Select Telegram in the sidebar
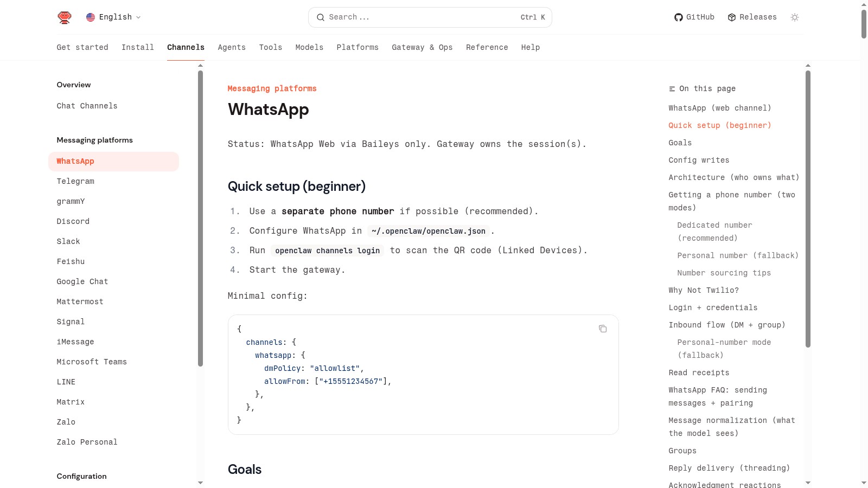The width and height of the screenshot is (868, 488). [x=75, y=182]
